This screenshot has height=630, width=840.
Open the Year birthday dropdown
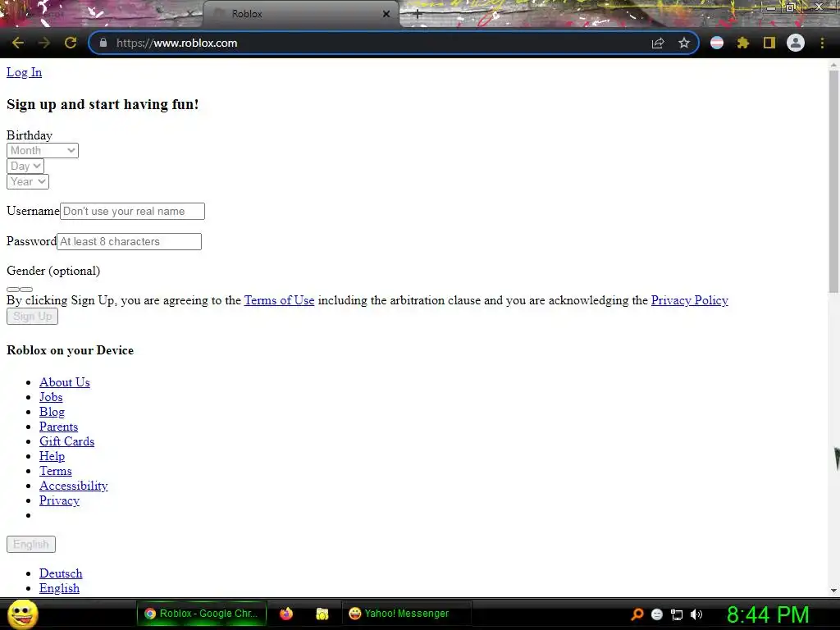28,181
